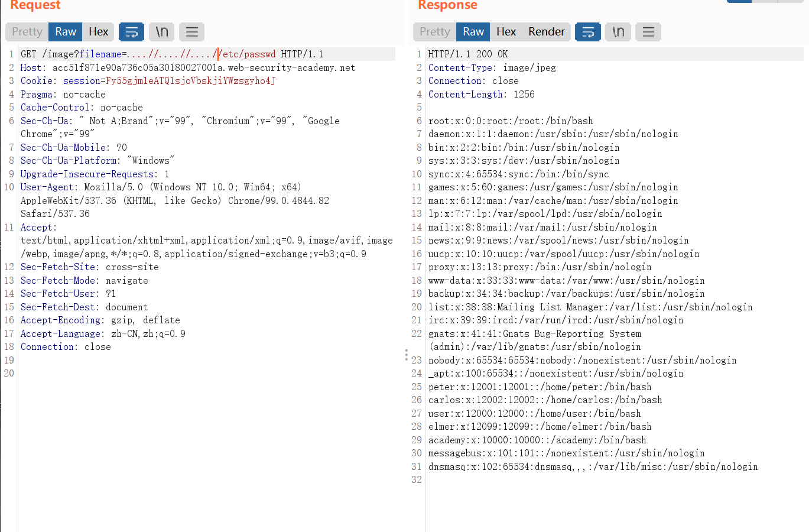The width and height of the screenshot is (809, 532).
Task: Click the Content-Type: image/jpeg header
Action: (x=492, y=68)
